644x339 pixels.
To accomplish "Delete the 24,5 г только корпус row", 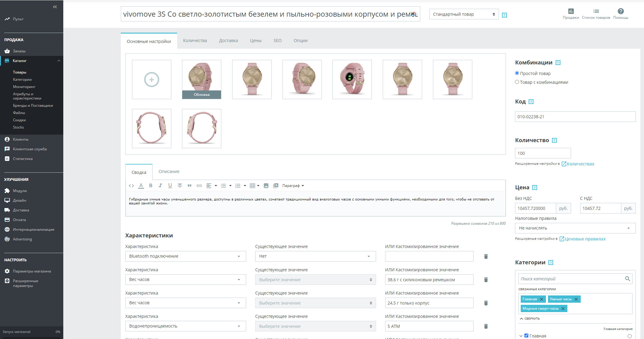I will 486,303.
